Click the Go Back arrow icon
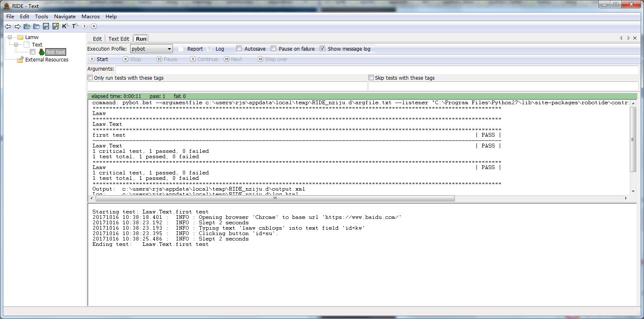 [x=7, y=26]
